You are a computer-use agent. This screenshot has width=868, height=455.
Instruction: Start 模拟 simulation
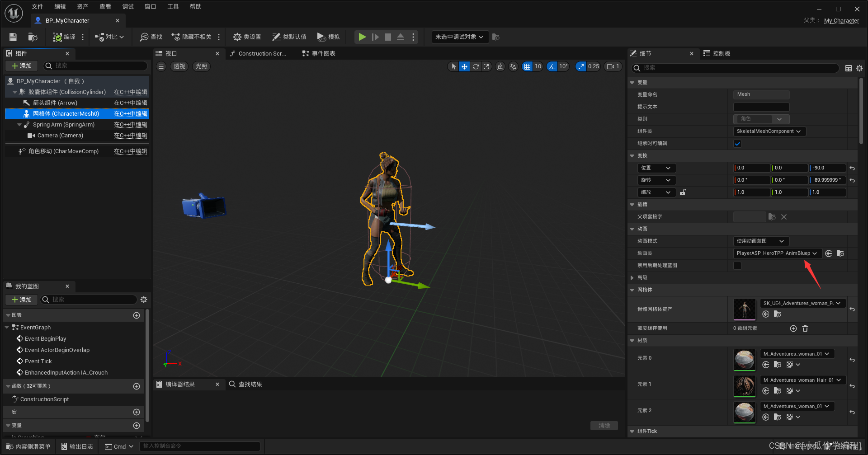click(x=328, y=37)
